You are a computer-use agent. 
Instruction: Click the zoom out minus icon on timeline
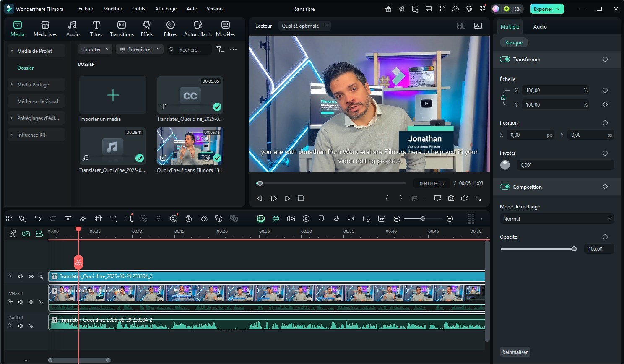[397, 218]
